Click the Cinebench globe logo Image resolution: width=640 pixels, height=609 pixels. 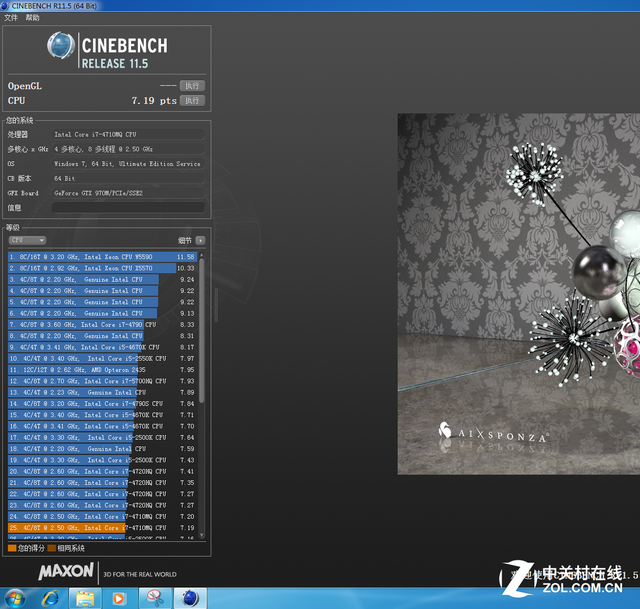point(62,46)
